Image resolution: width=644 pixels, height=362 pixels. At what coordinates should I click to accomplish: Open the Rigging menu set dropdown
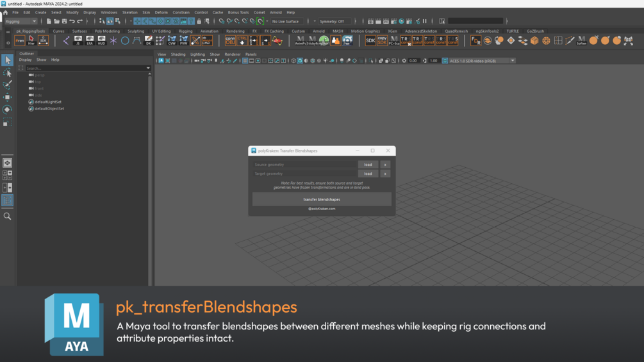coord(21,21)
